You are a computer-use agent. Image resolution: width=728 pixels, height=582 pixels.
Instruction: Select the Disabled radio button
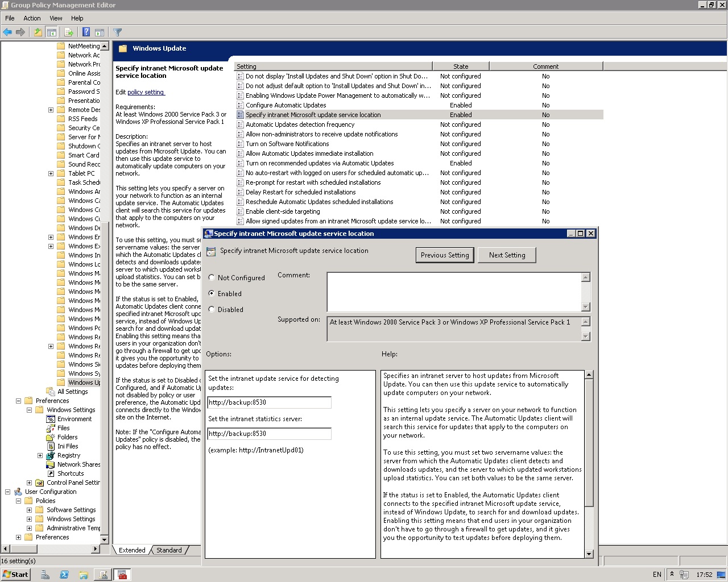(x=212, y=310)
